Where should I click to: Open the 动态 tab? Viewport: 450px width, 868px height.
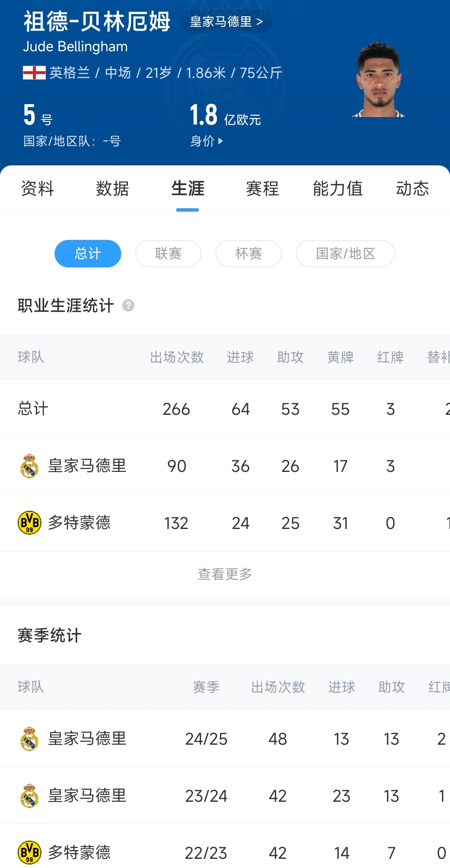click(x=412, y=189)
